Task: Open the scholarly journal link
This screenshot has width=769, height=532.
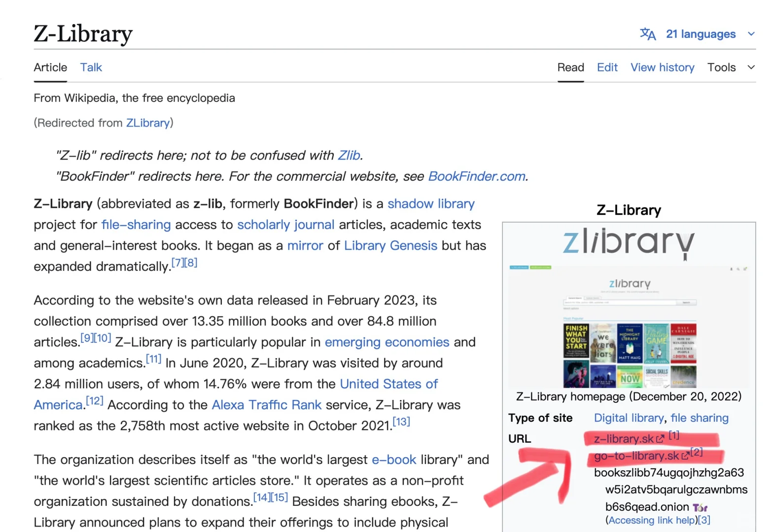Action: point(286,225)
